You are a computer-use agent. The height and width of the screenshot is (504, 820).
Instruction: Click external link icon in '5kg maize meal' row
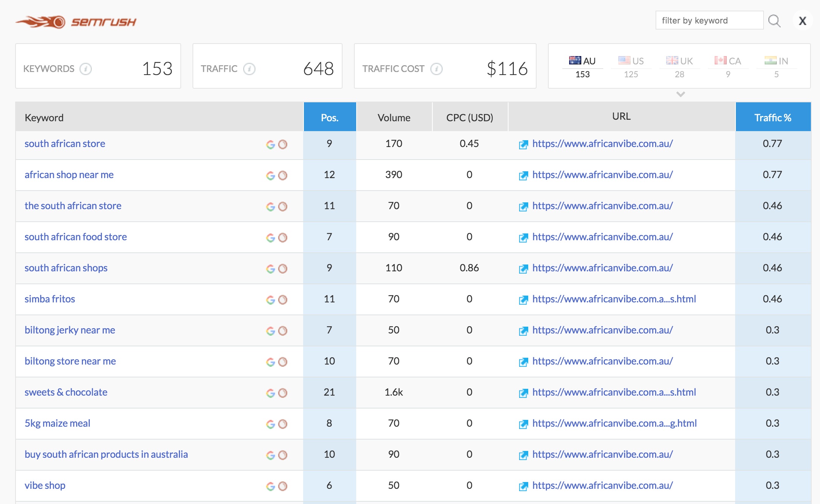(x=523, y=424)
